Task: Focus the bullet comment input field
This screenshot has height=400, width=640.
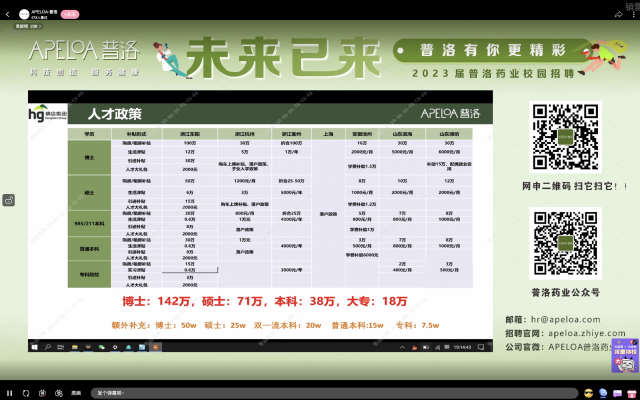Action: [x=334, y=393]
